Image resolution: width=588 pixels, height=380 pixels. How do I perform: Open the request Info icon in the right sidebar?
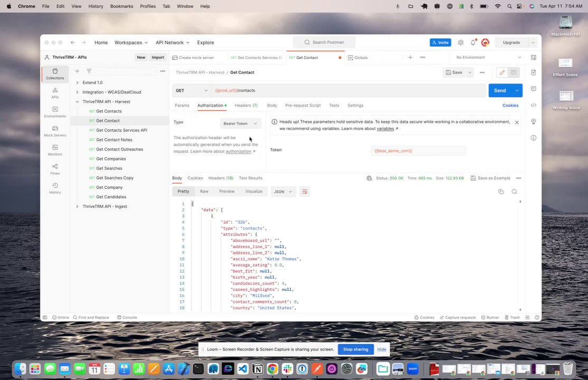point(533,138)
